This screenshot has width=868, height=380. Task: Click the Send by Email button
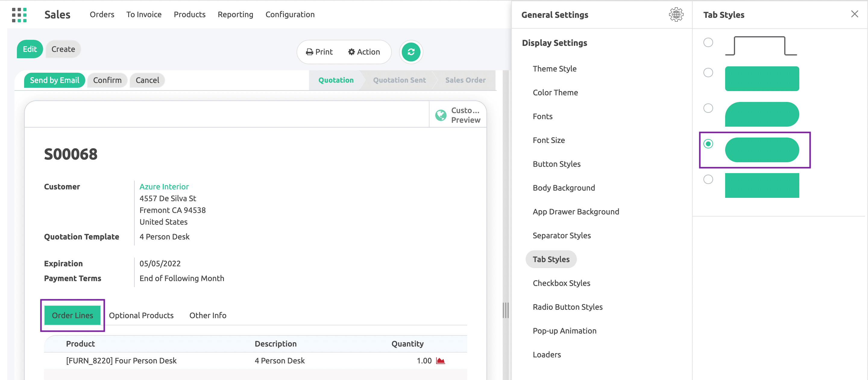pyautogui.click(x=54, y=80)
